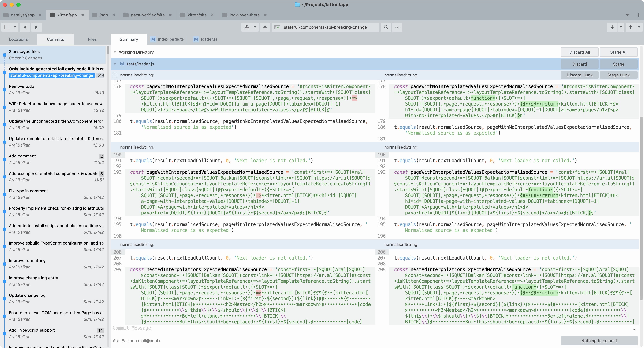This screenshot has width=644, height=348.
Task: Collapse the Working Directory section
Action: [115, 52]
